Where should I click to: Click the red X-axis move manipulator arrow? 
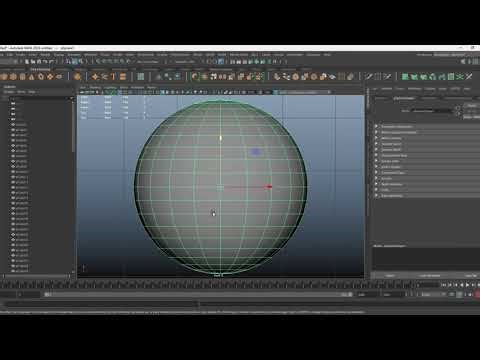click(269, 187)
